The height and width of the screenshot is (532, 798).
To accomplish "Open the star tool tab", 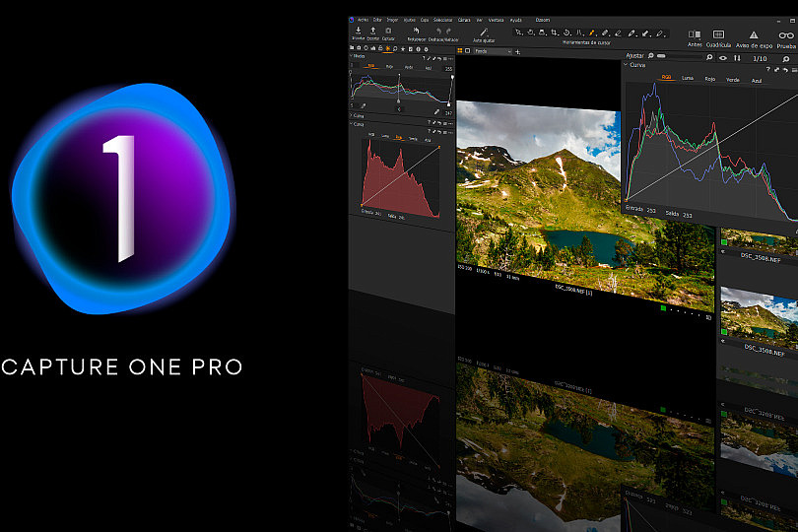I will click(403, 49).
